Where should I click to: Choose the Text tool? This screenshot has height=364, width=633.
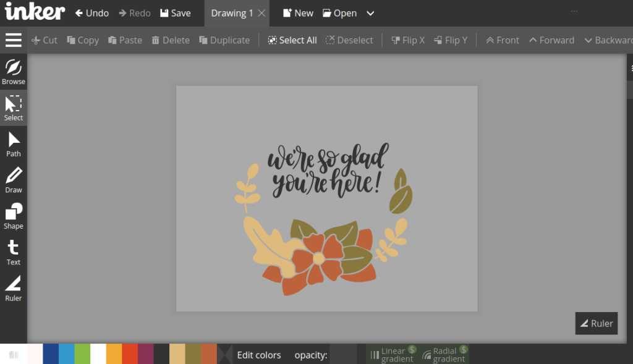click(x=13, y=253)
